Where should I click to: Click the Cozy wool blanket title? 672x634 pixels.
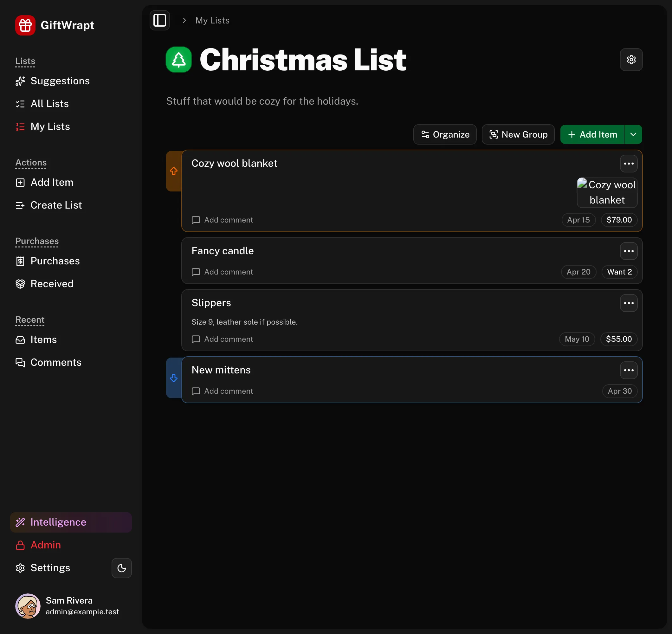(234, 164)
